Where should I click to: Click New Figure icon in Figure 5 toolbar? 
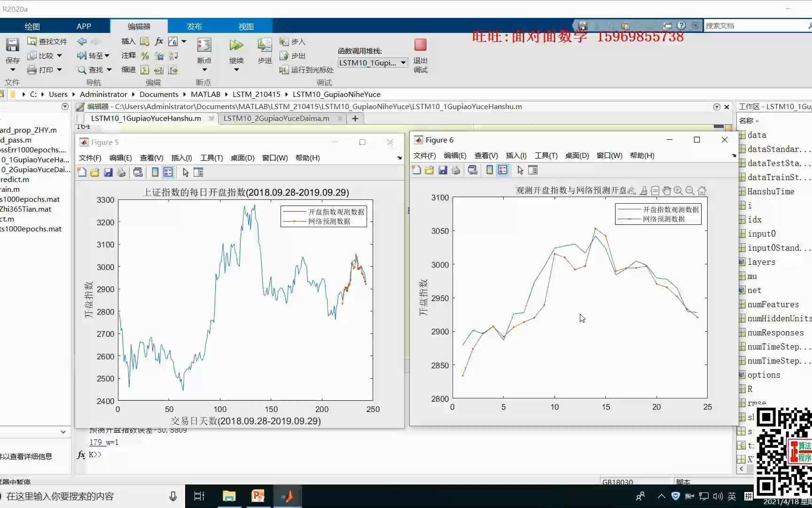tap(82, 172)
